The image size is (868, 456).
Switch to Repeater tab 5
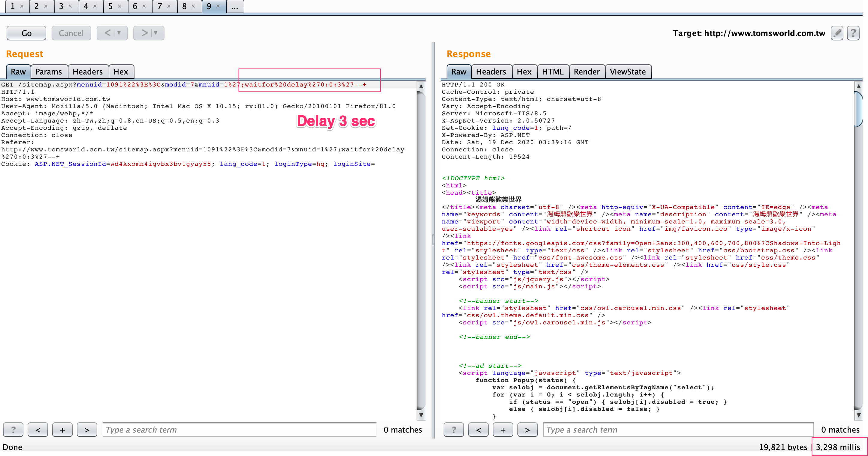pos(110,6)
